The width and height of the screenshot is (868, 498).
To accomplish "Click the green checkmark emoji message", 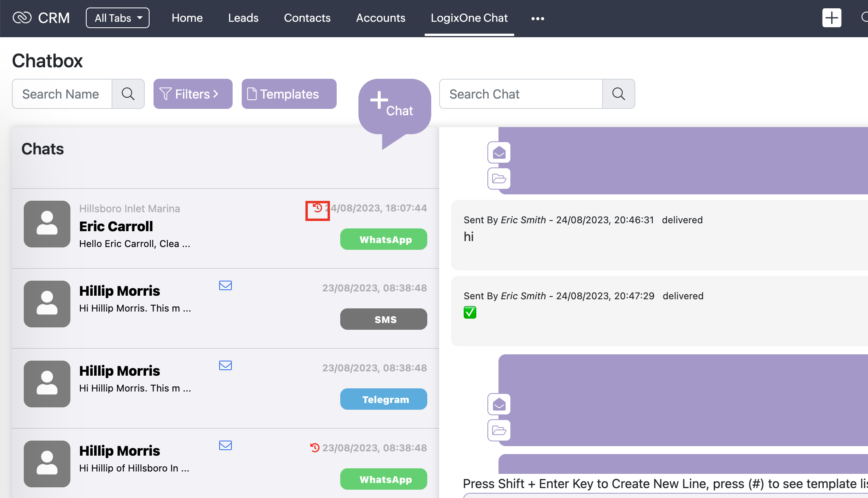I will tap(470, 312).
